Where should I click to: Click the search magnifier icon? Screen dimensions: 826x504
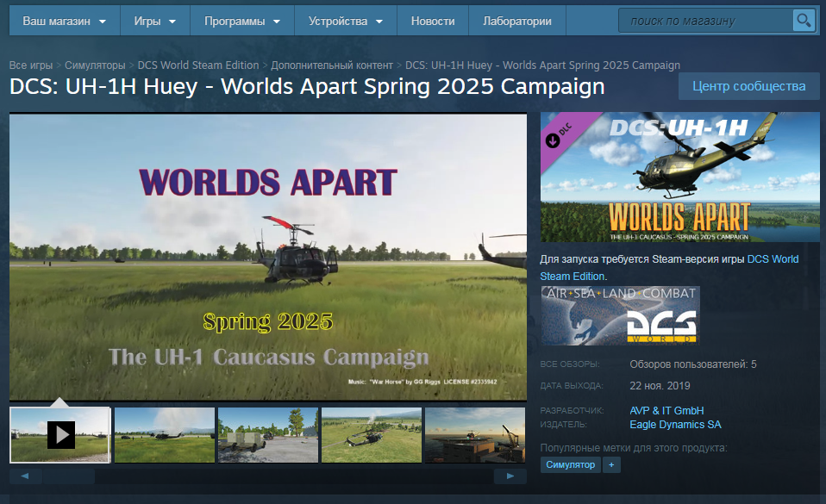pyautogui.click(x=804, y=21)
